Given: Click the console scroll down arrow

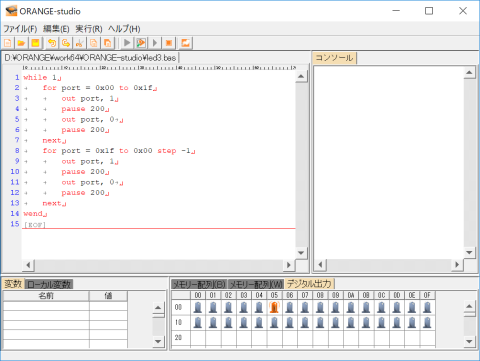Looking at the screenshot, I should (469, 252).
